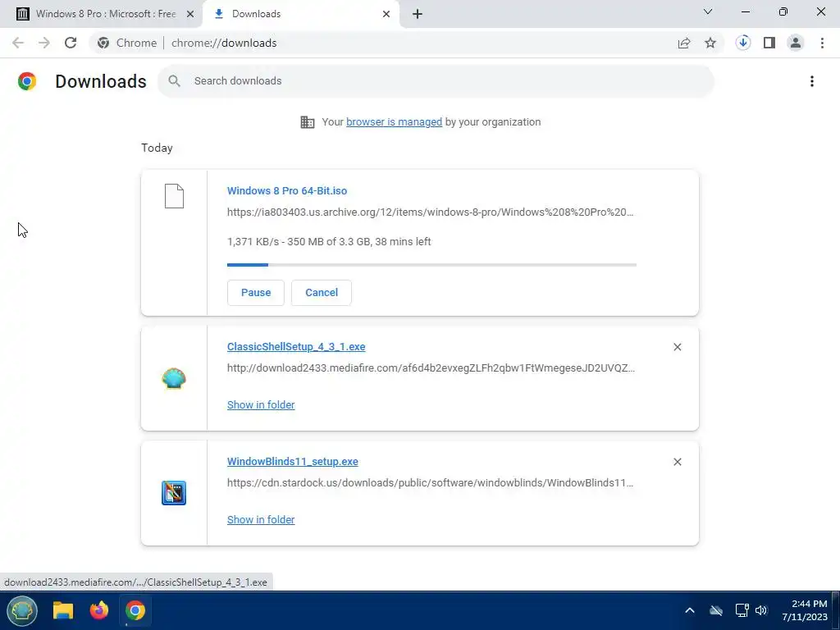The image size is (840, 630).
Task: Open the Start menu shell button
Action: click(22, 610)
